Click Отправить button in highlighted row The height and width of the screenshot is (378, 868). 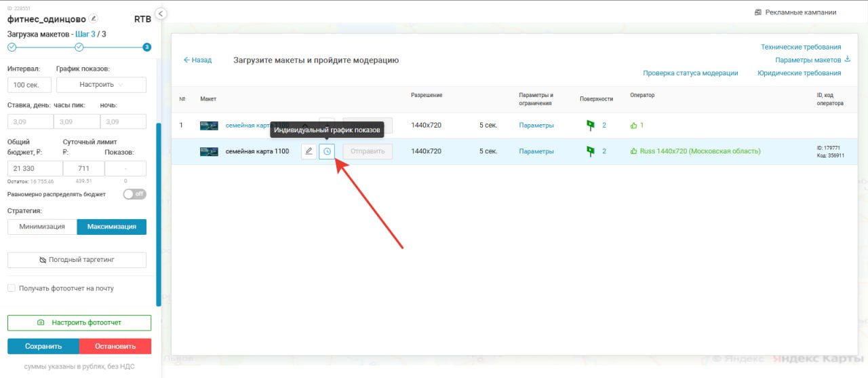click(x=368, y=151)
